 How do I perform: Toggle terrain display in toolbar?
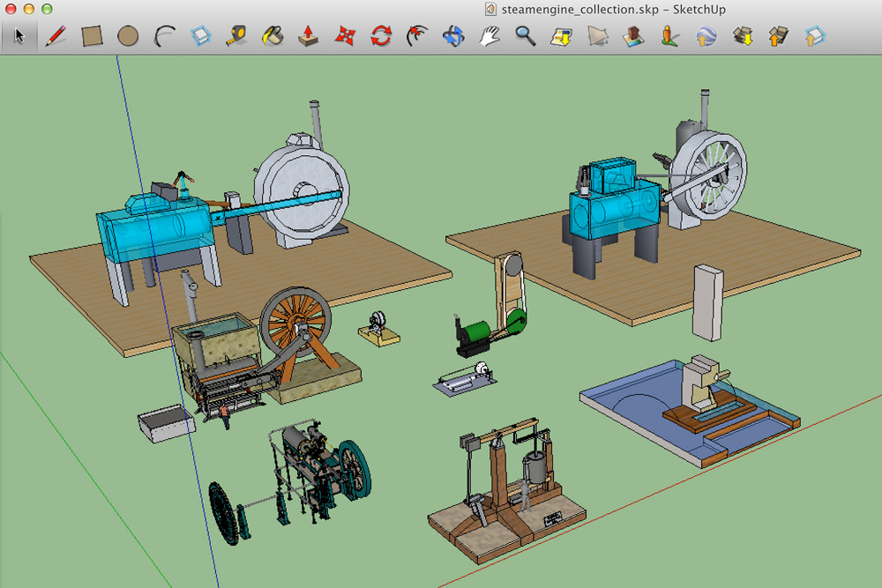pyautogui.click(x=598, y=36)
